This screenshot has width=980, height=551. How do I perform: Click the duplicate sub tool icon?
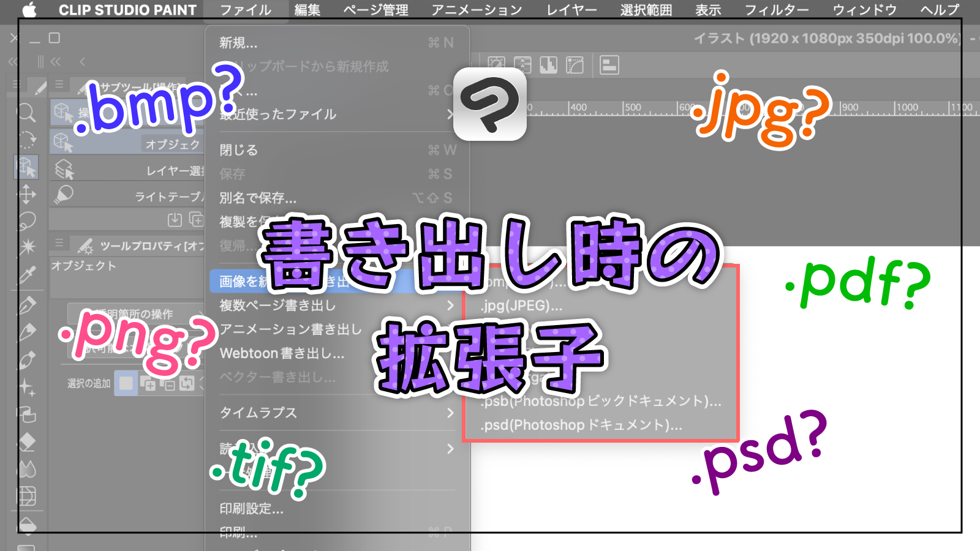pyautogui.click(x=196, y=219)
